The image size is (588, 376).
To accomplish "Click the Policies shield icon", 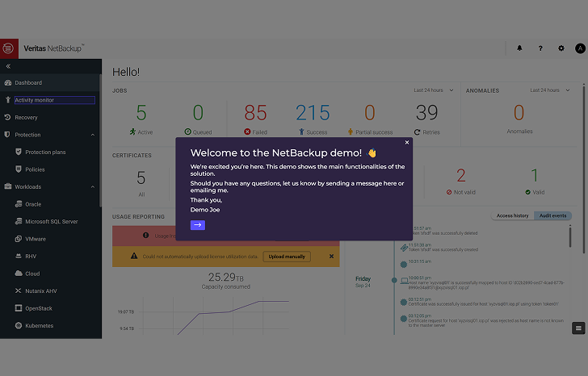I will [18, 169].
